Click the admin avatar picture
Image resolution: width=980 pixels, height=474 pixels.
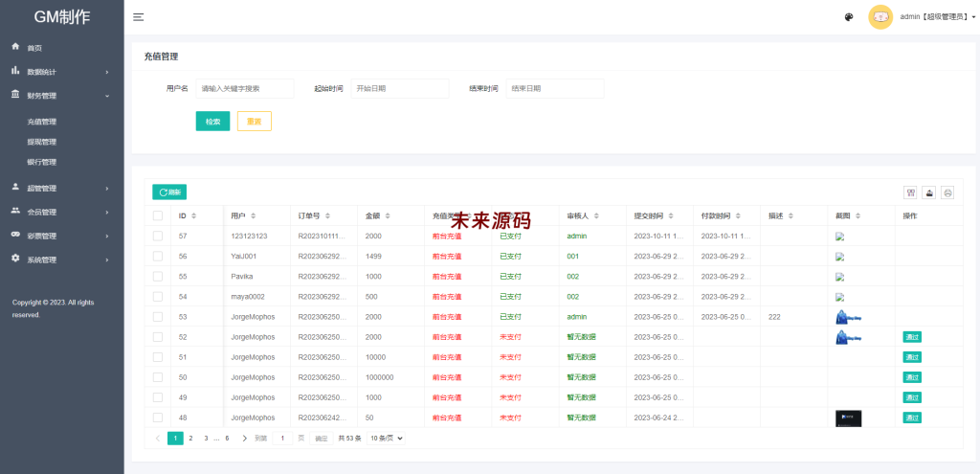pyautogui.click(x=880, y=17)
